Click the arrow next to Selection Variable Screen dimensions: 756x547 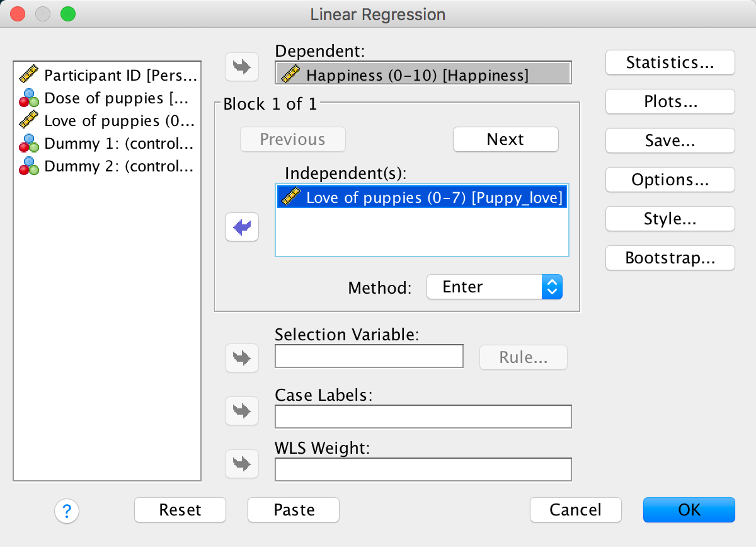click(242, 358)
